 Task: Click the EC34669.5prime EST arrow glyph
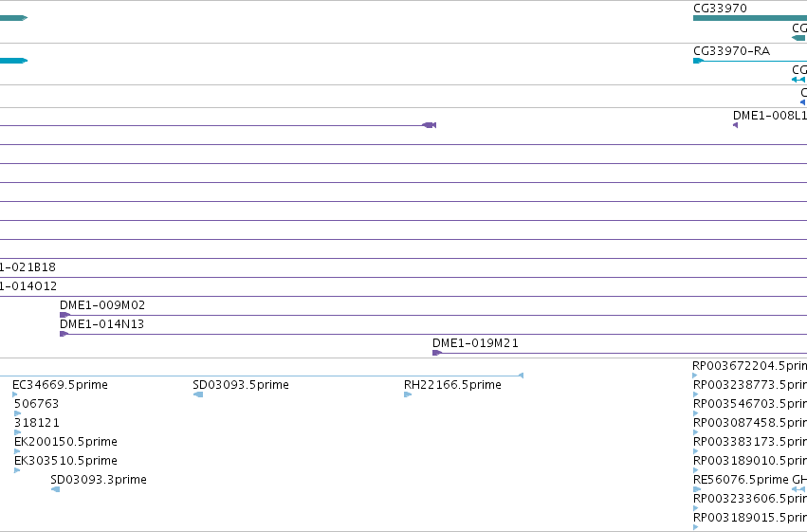(14, 394)
